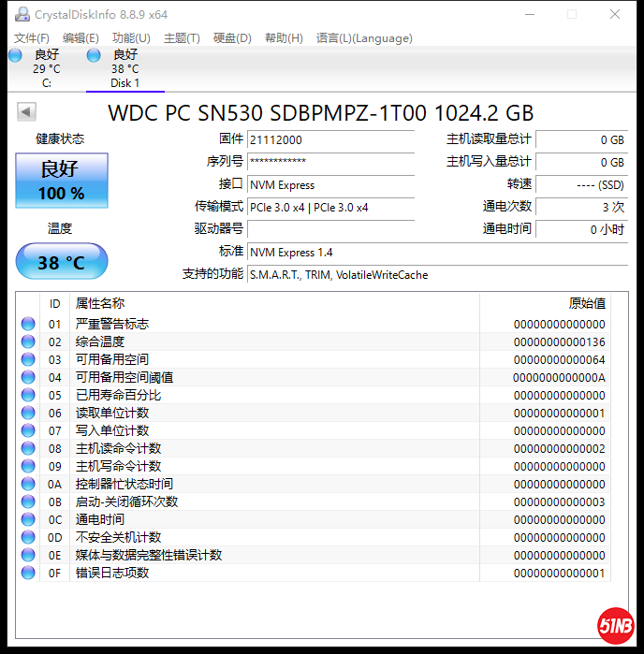
Task: Click the blue status orb for drive C:
Action: click(x=15, y=55)
